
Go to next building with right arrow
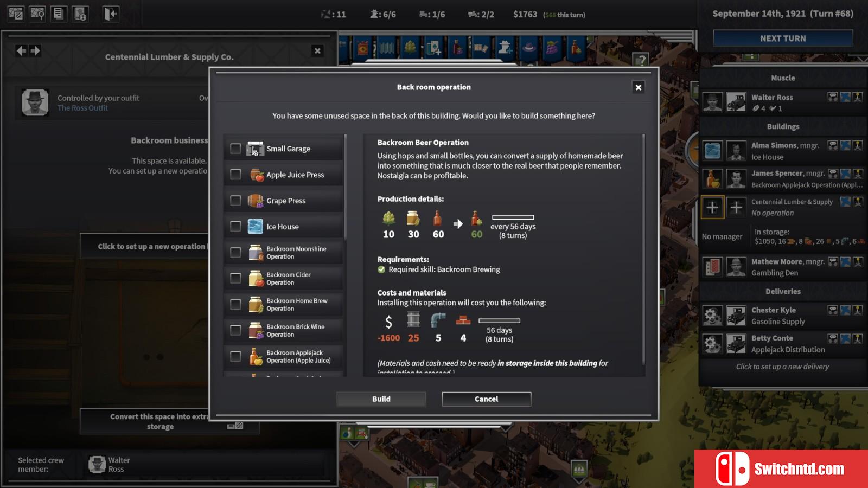(35, 50)
